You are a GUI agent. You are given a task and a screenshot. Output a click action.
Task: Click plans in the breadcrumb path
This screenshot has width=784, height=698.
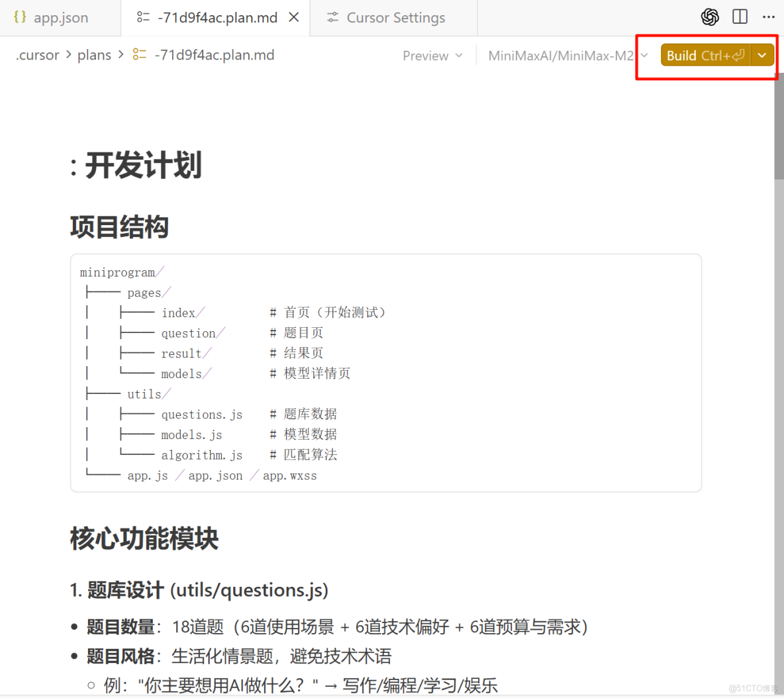(x=94, y=55)
